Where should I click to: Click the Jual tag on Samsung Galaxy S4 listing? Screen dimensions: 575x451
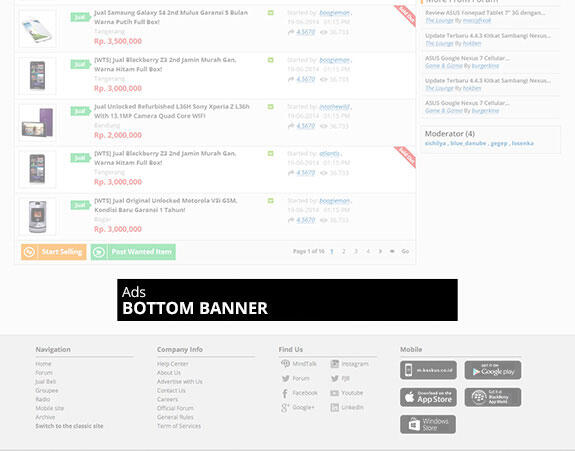[x=80, y=17]
